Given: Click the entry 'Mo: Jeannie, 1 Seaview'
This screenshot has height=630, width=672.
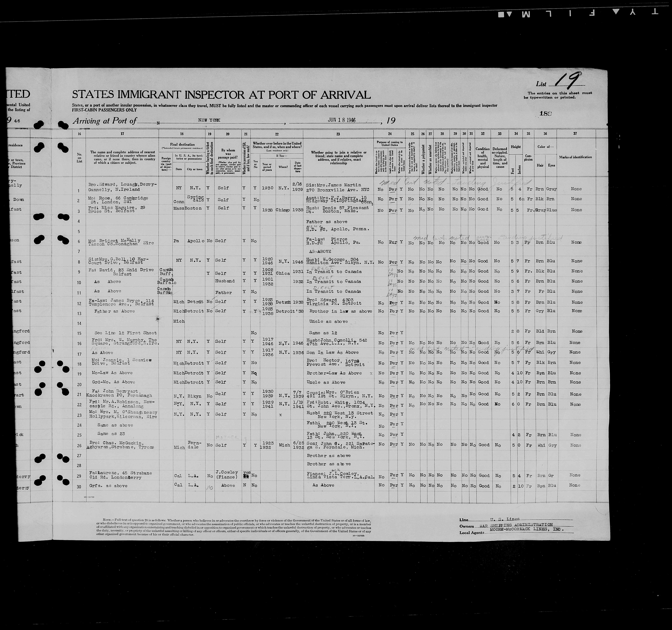Looking at the screenshot, I should (x=121, y=360).
